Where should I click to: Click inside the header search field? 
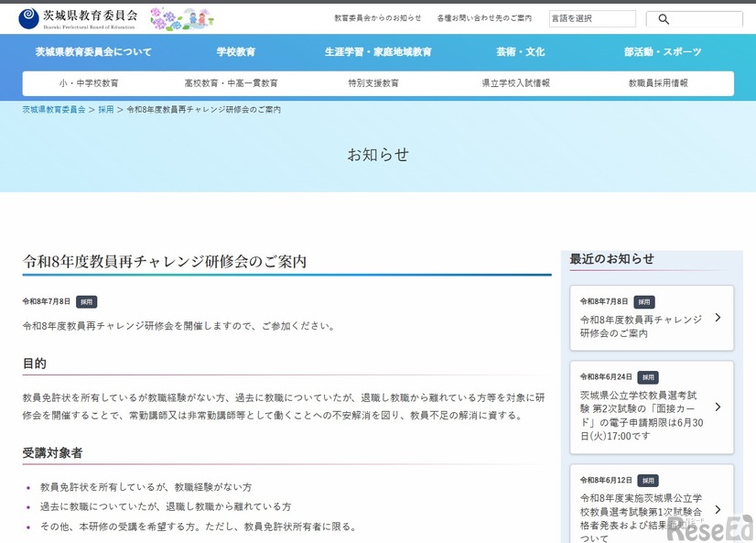click(695, 19)
